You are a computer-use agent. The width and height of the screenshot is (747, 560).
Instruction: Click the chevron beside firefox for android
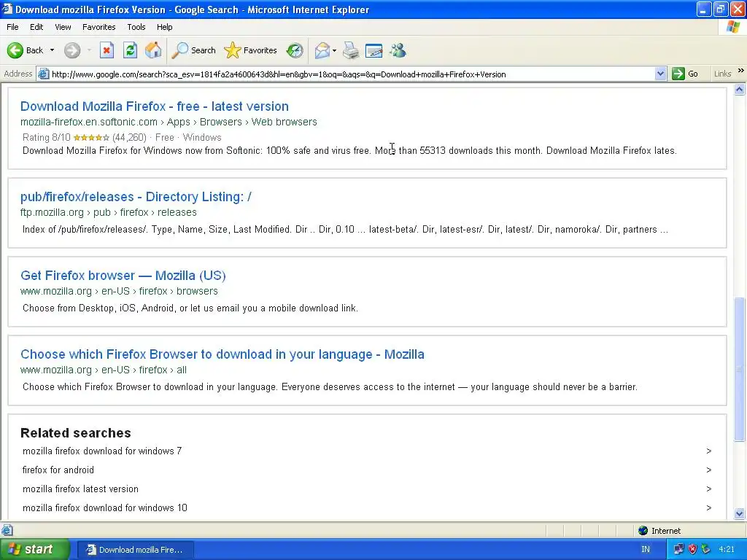[x=709, y=470]
